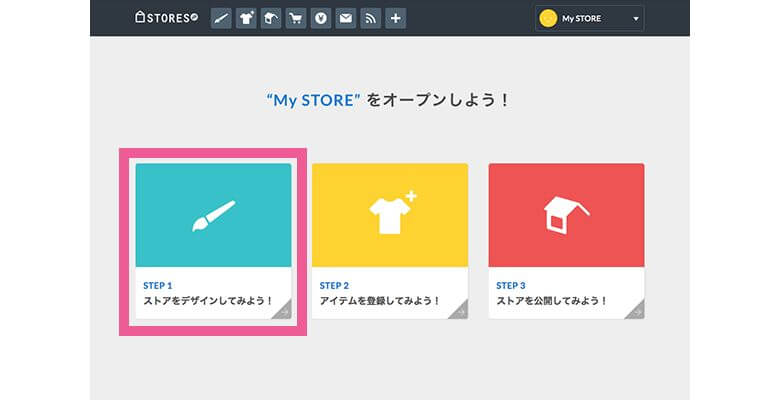The width and height of the screenshot is (780, 400).
Task: Open the design brush icon in toolbar
Action: (222, 18)
